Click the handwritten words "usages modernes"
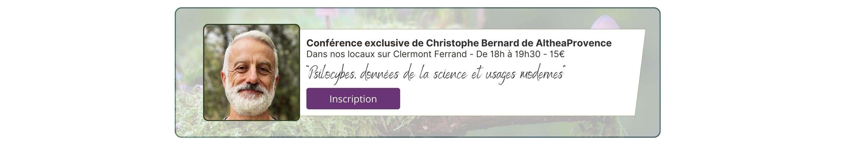The height and width of the screenshot is (145, 868). [x=524, y=74]
